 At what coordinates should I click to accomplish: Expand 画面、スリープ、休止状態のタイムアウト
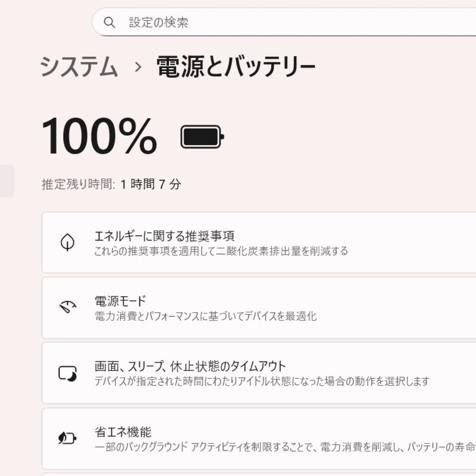(x=259, y=373)
